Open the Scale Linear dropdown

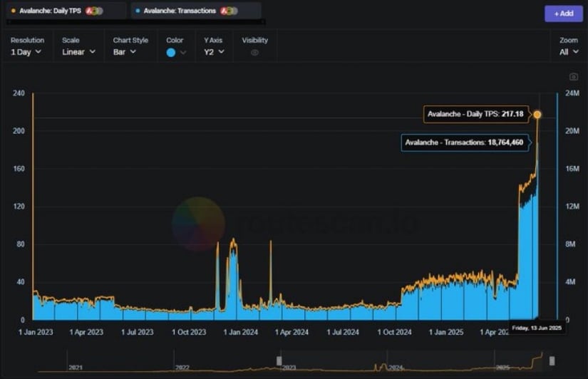(78, 52)
